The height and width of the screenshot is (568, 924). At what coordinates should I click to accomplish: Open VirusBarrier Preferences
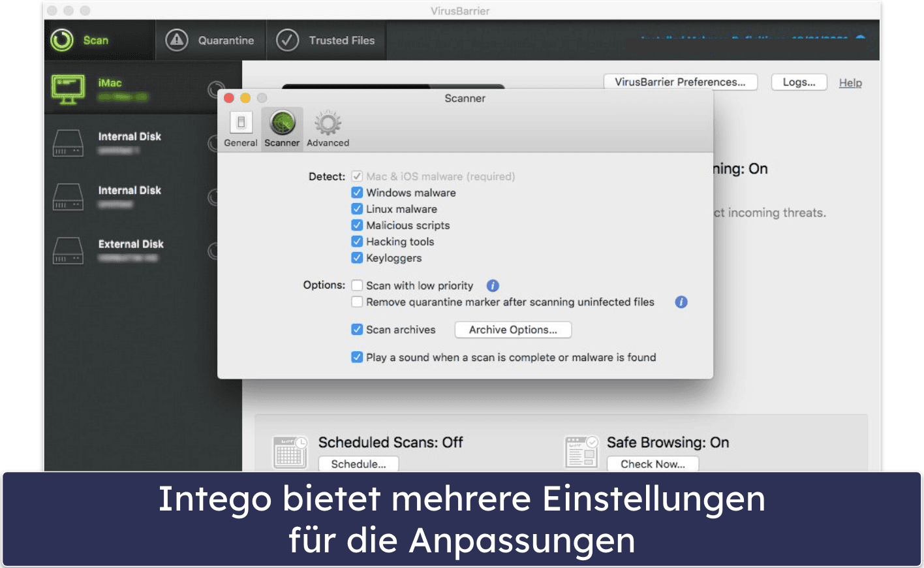click(680, 82)
